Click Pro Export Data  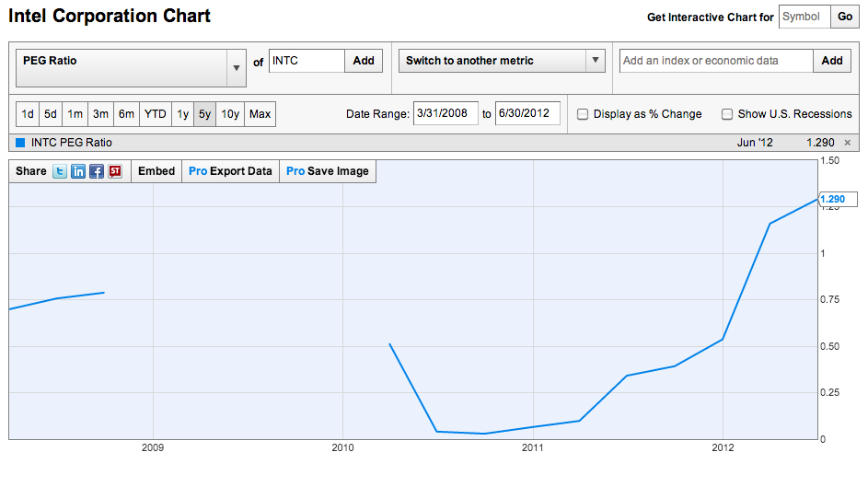pos(230,171)
